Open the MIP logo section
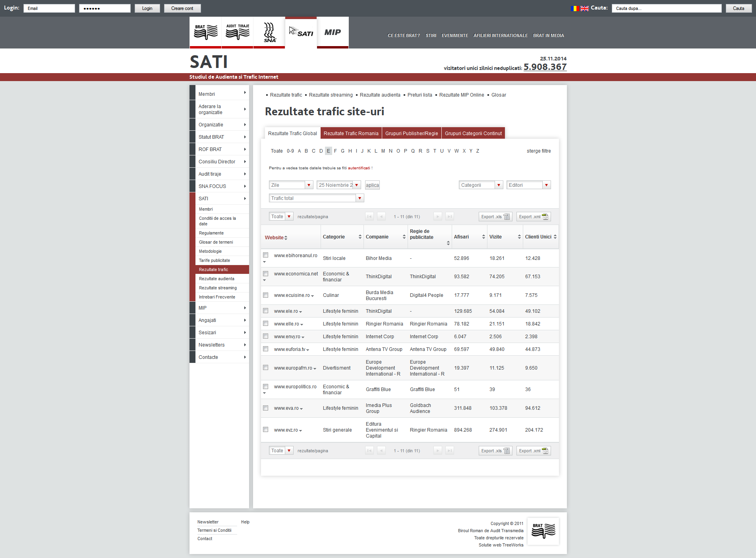This screenshot has width=756, height=558. coord(333,32)
